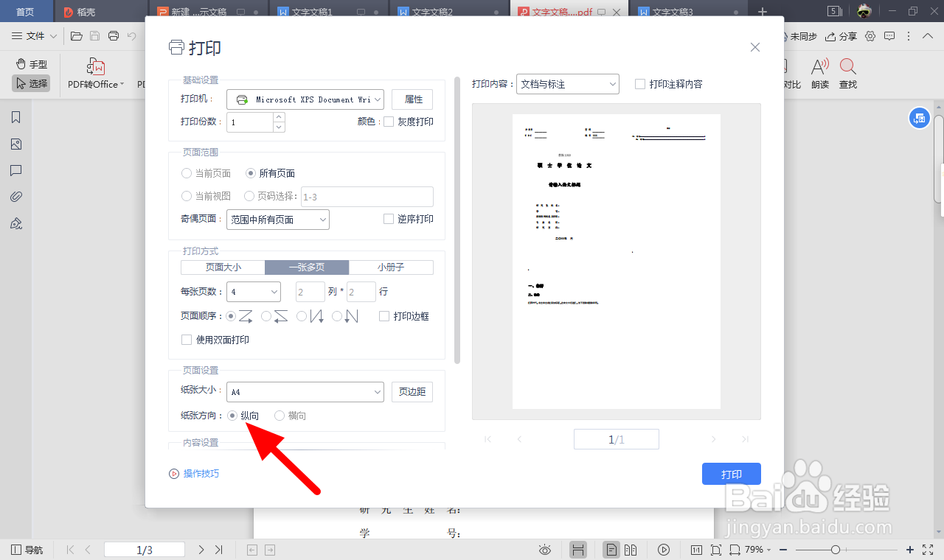Select the Signature tool in the sidebar
The height and width of the screenshot is (560, 944).
[16, 223]
